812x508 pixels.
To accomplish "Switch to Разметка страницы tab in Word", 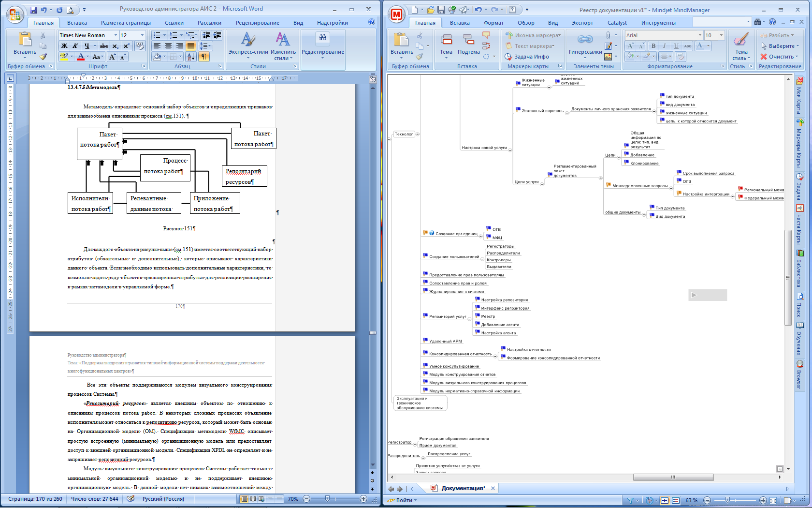I will (126, 23).
